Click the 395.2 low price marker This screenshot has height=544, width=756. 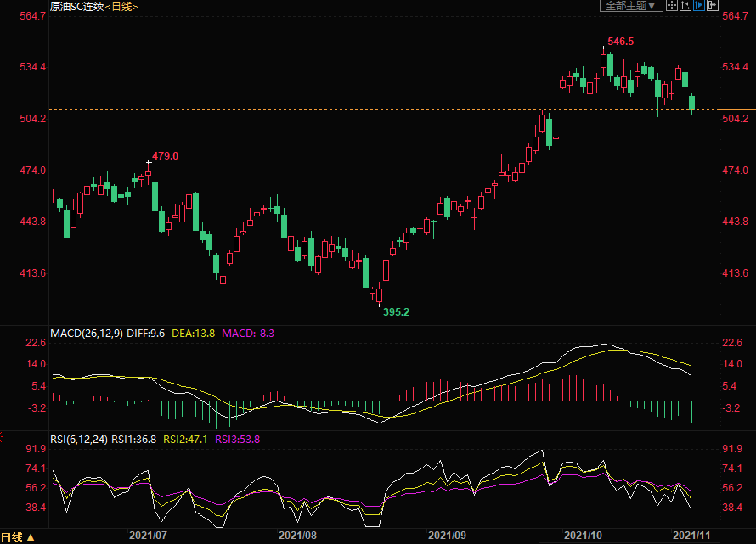click(395, 312)
